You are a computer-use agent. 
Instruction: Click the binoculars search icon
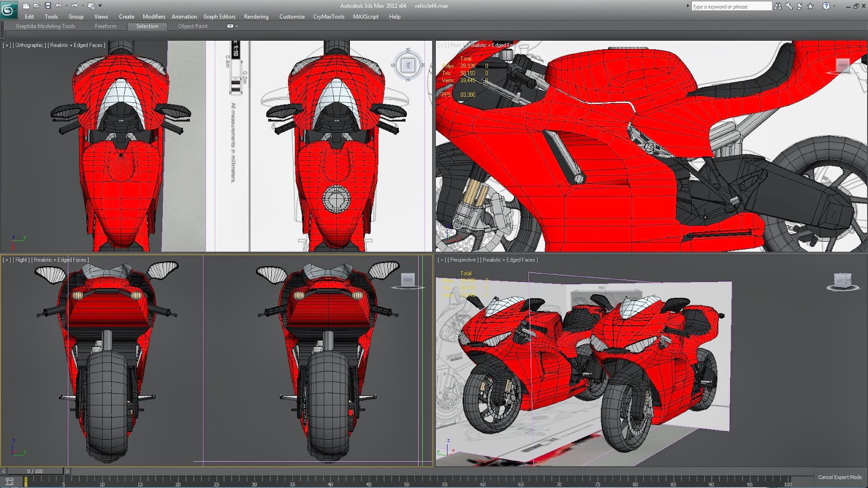coord(778,7)
